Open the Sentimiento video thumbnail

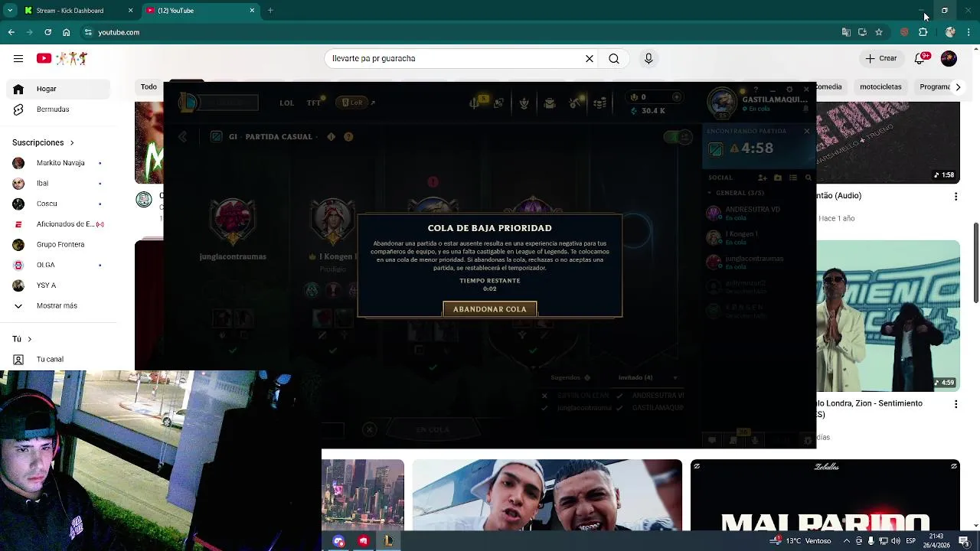[x=888, y=316]
